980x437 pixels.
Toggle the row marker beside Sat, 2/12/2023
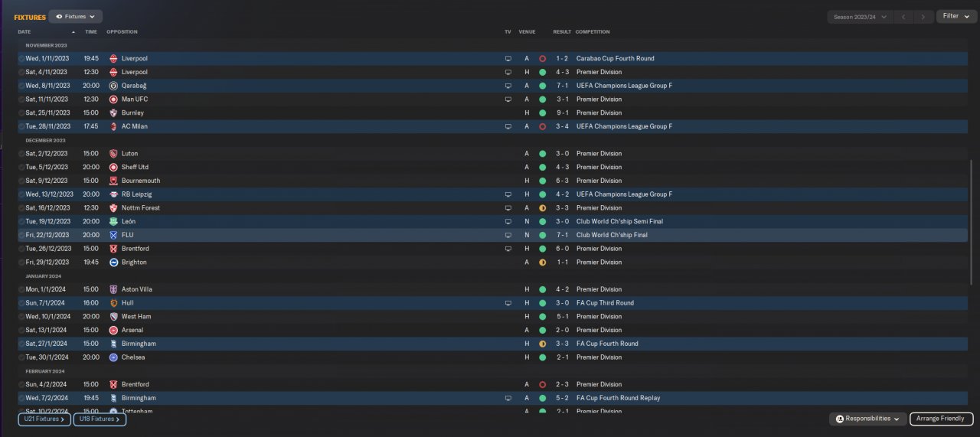click(x=21, y=154)
